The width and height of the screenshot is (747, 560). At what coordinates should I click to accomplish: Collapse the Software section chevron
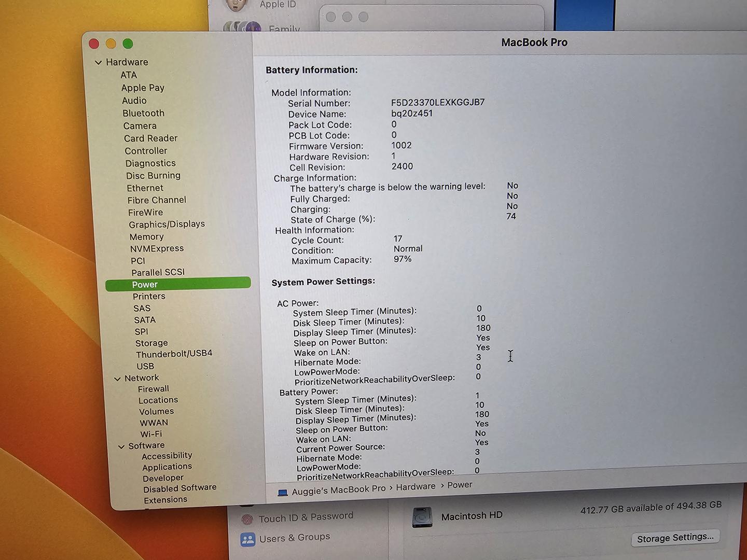(x=121, y=446)
